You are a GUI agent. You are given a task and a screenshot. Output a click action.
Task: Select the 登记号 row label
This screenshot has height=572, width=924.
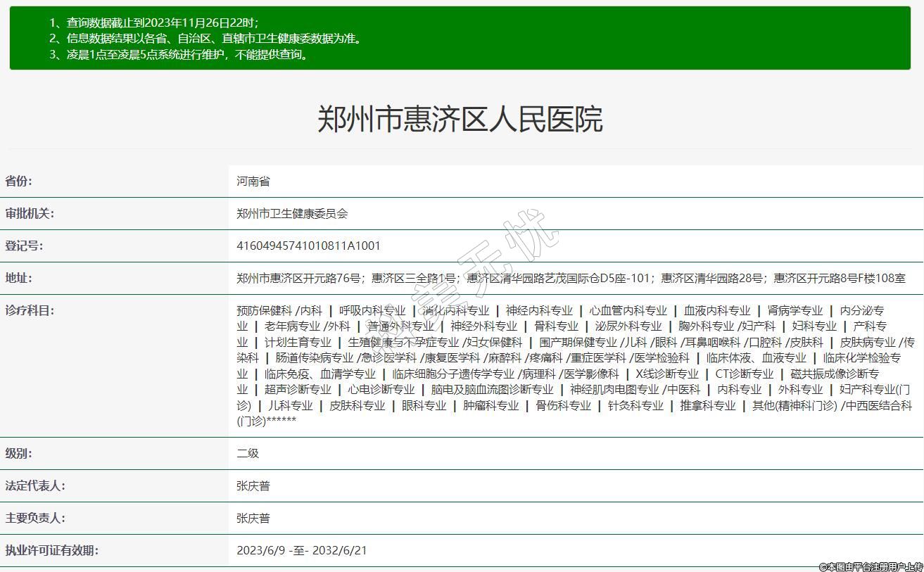tap(24, 246)
